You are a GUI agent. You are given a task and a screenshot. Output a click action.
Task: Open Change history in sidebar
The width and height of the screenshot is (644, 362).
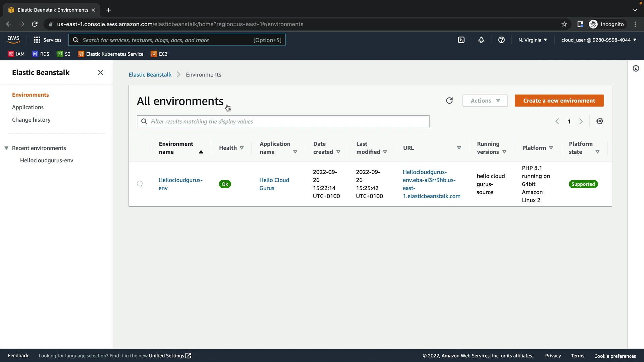pos(31,120)
